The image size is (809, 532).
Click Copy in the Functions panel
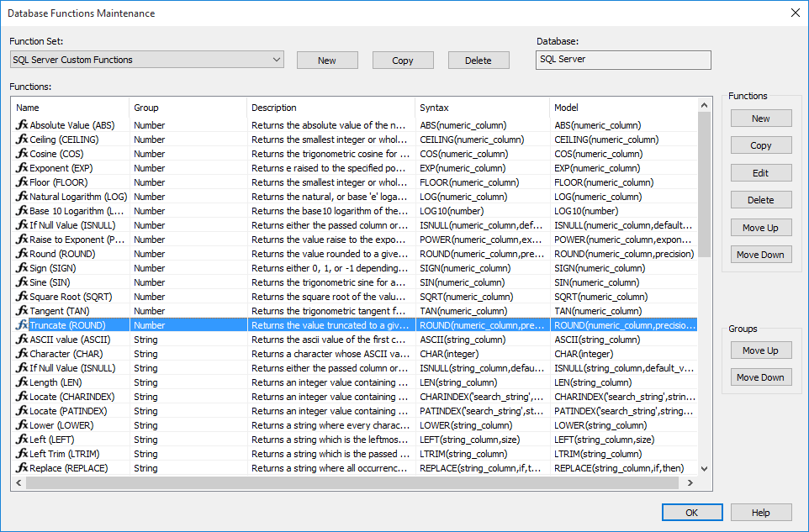pyautogui.click(x=761, y=145)
